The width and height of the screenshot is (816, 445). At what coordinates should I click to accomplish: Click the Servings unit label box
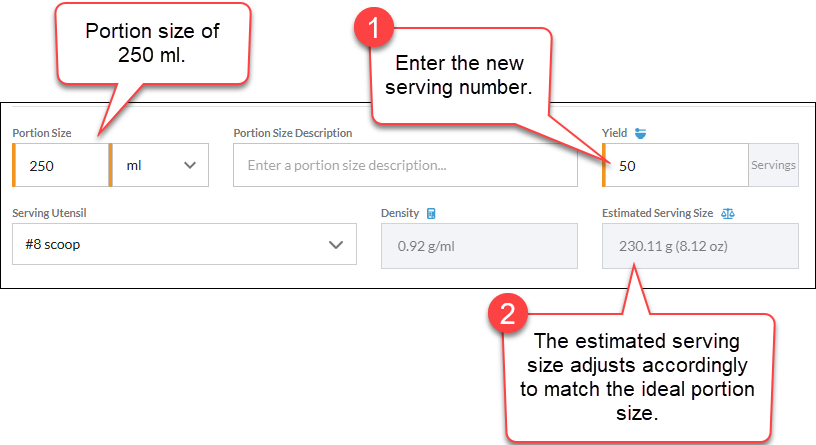click(x=773, y=165)
